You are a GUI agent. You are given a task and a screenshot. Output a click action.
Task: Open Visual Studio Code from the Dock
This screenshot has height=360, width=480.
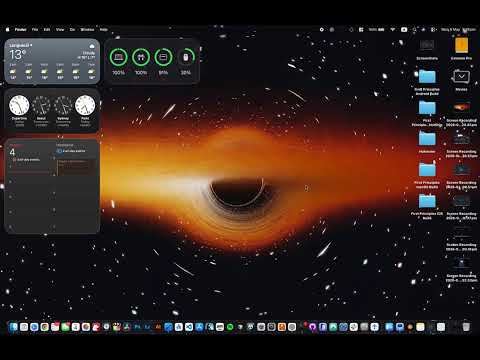(189, 327)
